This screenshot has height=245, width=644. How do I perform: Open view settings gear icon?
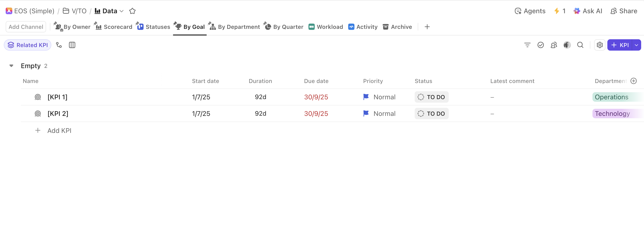600,45
